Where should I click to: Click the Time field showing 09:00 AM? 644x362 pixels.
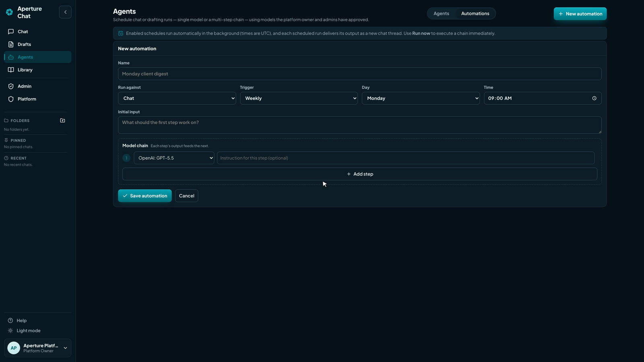pos(542,98)
